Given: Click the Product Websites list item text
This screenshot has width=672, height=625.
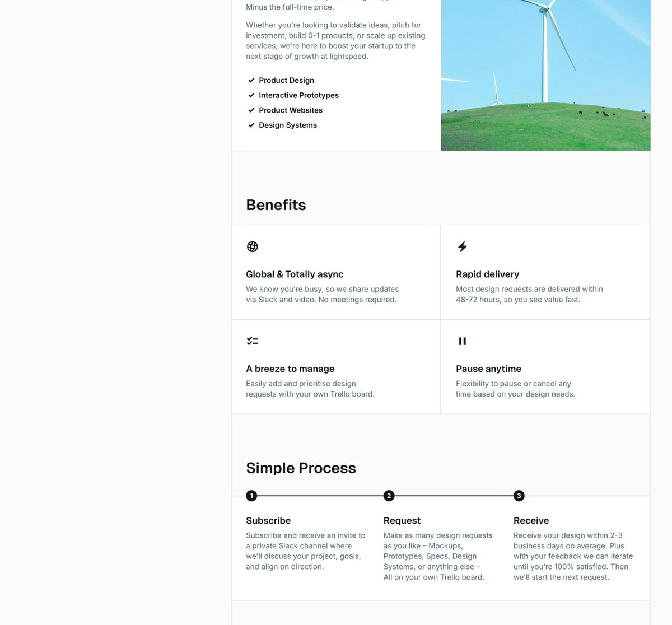Looking at the screenshot, I should 291,110.
